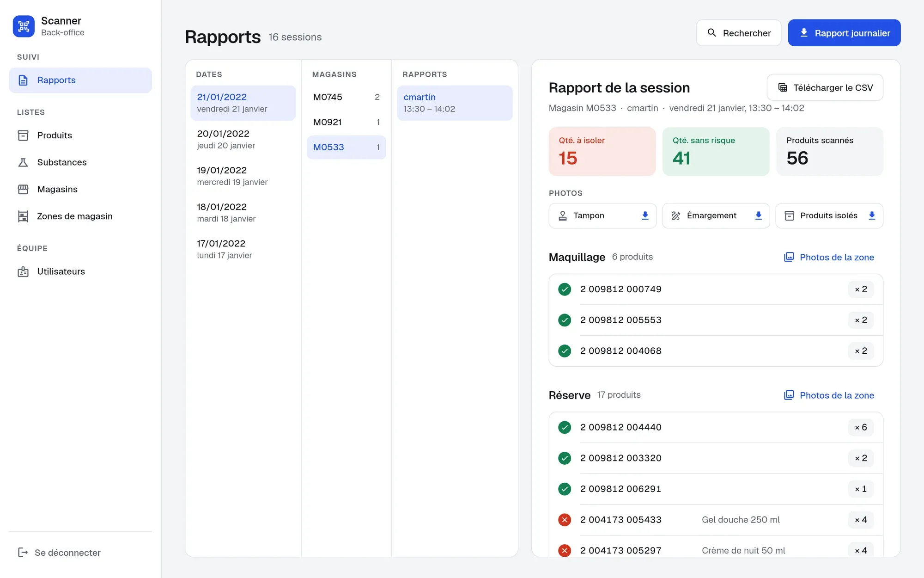The image size is (924, 578).
Task: Click the Zones de magasin icon
Action: [x=23, y=216]
